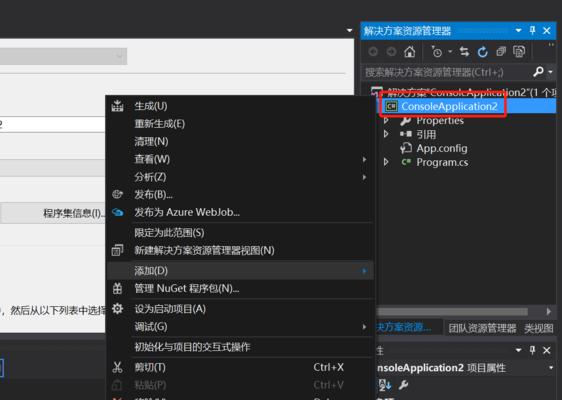The image size is (562, 400).
Task: Open the 分析(Z) submenu
Action: 240,177
